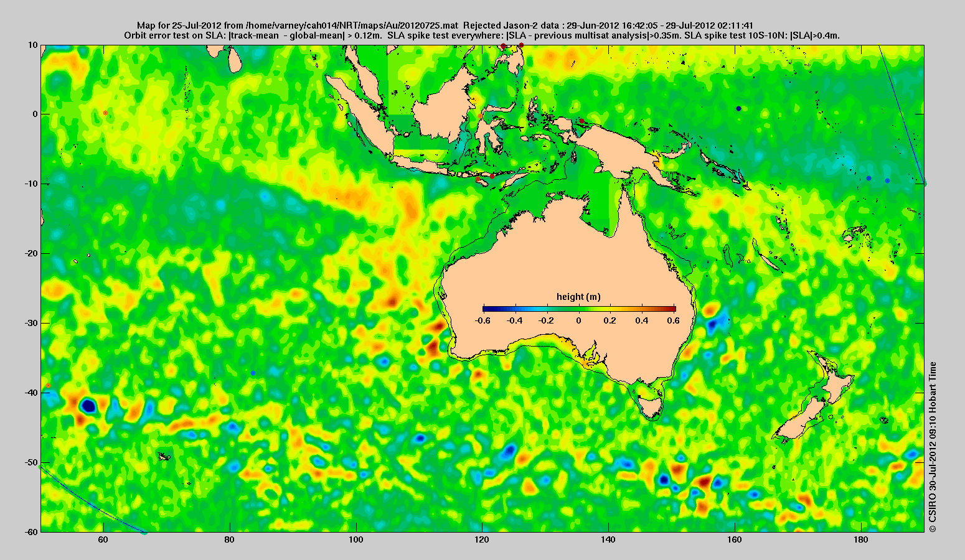
Task: Click the dark red eddy near 155E, 53S
Action: pos(704,481)
